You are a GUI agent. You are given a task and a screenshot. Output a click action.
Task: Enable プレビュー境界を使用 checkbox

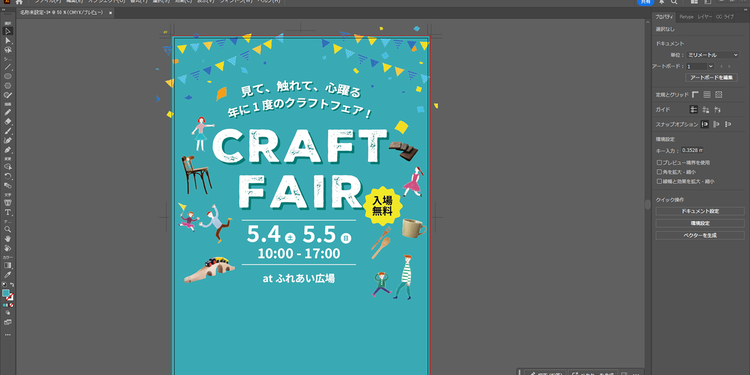pyautogui.click(x=660, y=163)
